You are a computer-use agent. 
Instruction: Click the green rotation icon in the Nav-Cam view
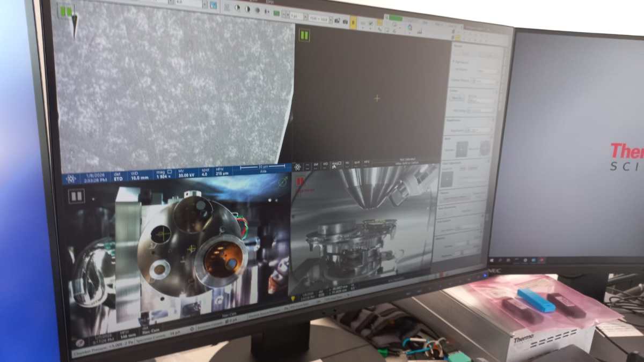(282, 183)
